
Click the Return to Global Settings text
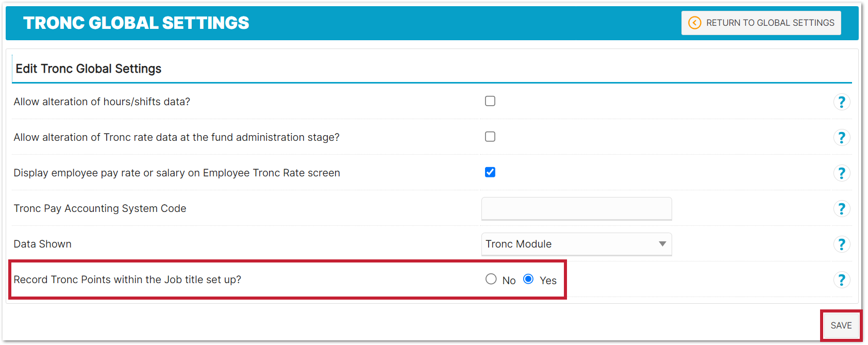point(770,23)
